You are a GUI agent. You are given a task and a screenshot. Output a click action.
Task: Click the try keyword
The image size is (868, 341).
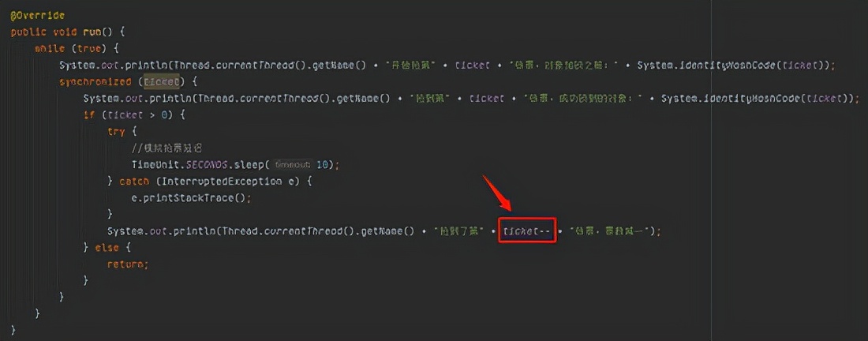[x=117, y=132]
